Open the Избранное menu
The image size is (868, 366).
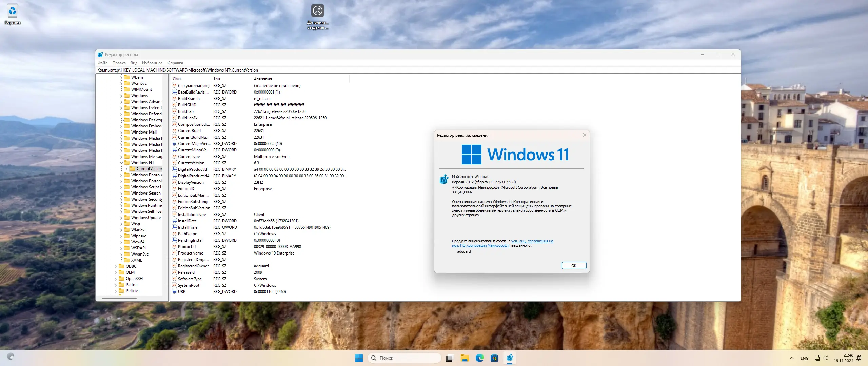tap(152, 63)
